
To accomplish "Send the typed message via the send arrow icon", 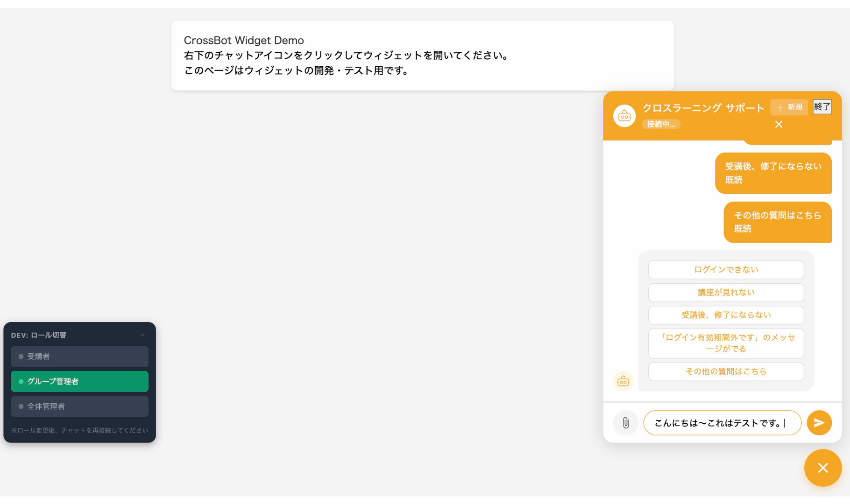I will [x=819, y=423].
